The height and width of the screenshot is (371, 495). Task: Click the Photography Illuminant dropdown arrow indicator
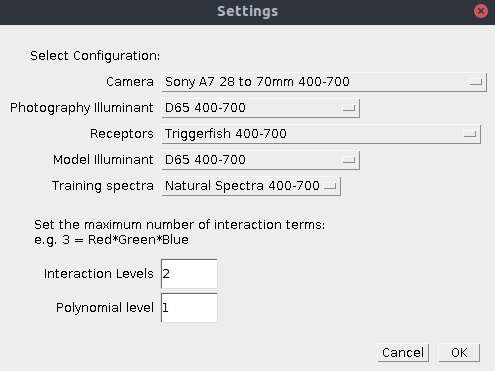click(349, 108)
